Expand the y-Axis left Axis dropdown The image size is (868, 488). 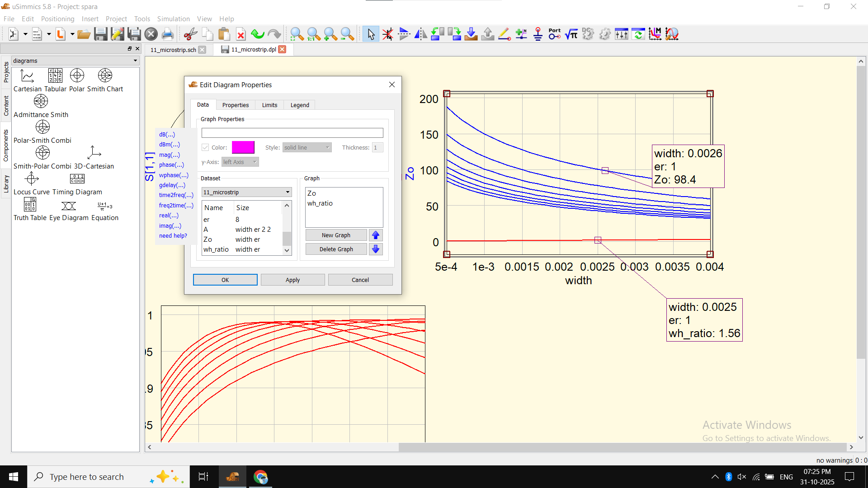click(x=240, y=162)
